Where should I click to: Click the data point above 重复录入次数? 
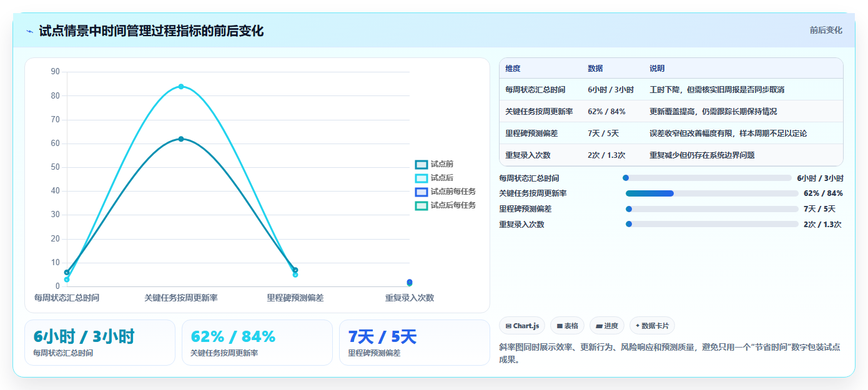point(410,282)
